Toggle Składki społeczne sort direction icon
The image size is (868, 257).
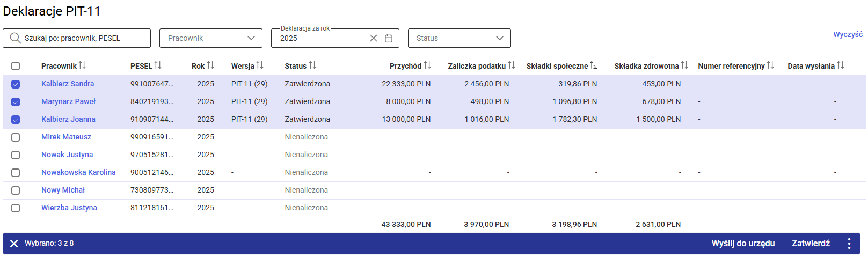pos(594,65)
